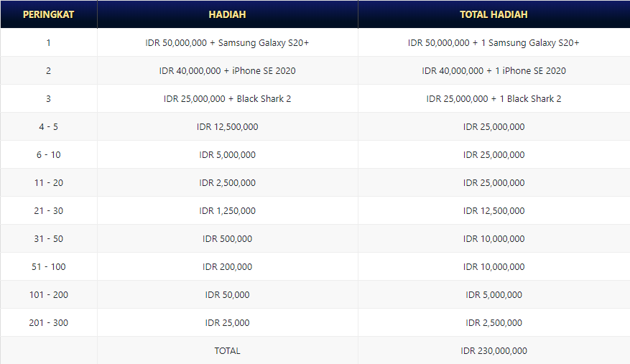Select the '201 - 300' rank cell

click(x=49, y=322)
